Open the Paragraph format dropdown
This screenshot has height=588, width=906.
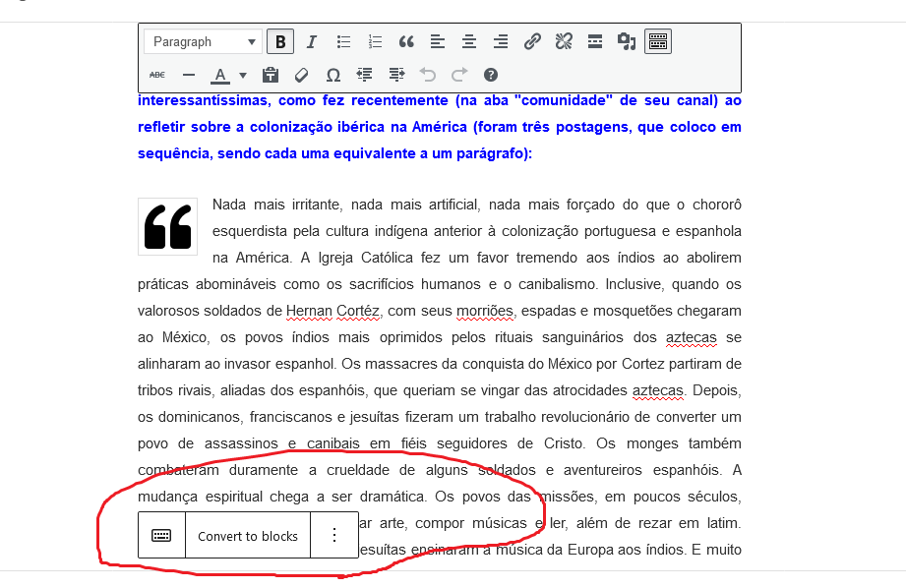tap(203, 41)
